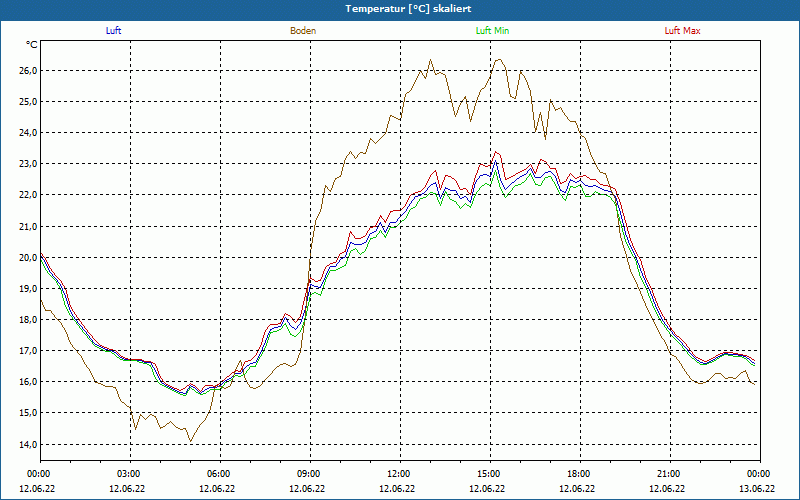This screenshot has height=500, width=800.
Task: Click the 25,0 y-axis value
Action: click(x=29, y=102)
